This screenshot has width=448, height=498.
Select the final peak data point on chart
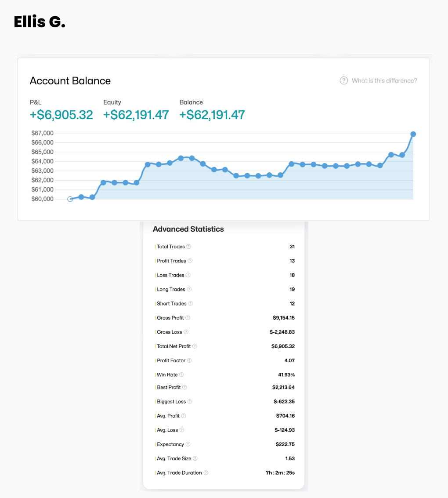point(413,134)
